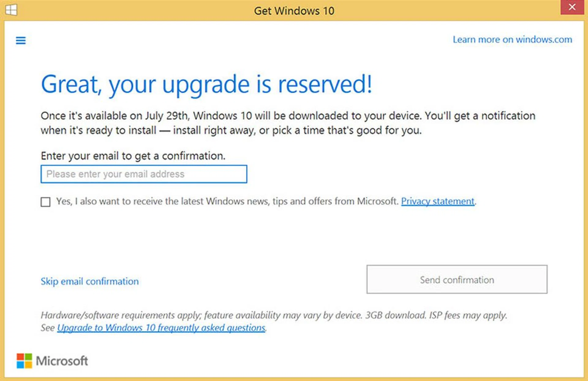This screenshot has height=381, width=588.
Task: Open the hamburger menu
Action: pos(21,40)
